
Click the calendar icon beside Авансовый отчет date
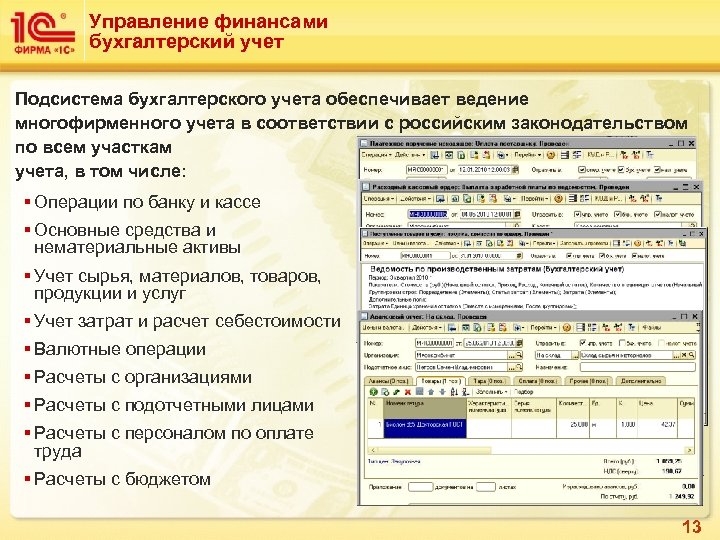tap(519, 343)
